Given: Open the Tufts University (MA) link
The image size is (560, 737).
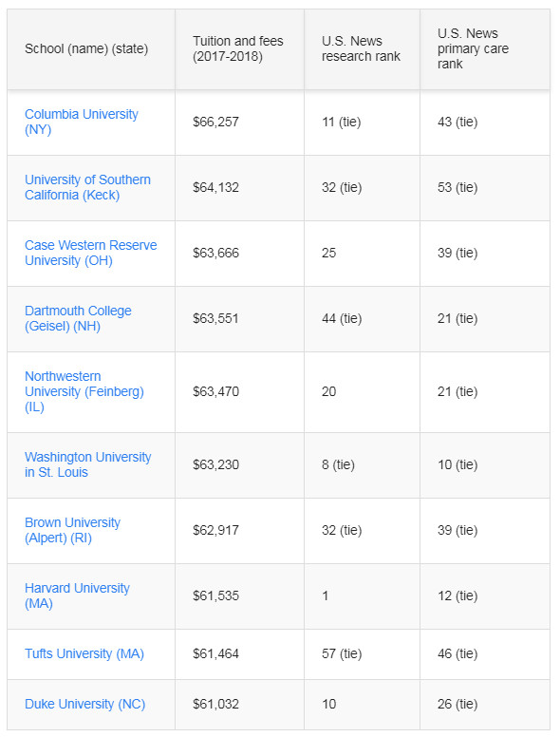Looking at the screenshot, I should pos(84,653).
